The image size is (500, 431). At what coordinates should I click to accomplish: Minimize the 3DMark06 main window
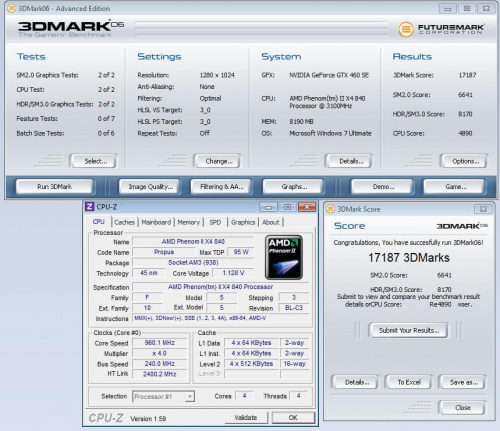(448, 9)
